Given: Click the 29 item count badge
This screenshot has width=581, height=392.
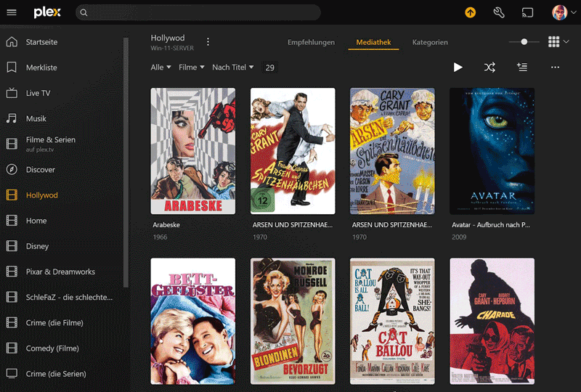Looking at the screenshot, I should 269,68.
